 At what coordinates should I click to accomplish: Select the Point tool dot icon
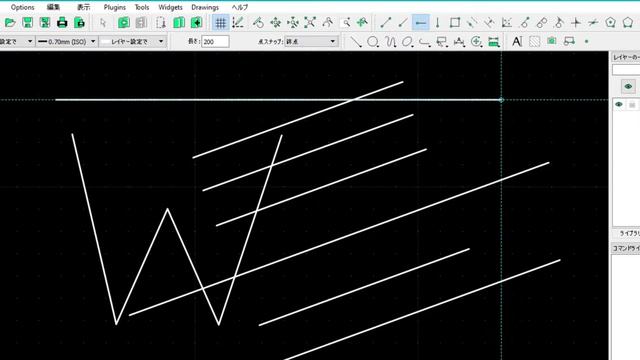[587, 42]
